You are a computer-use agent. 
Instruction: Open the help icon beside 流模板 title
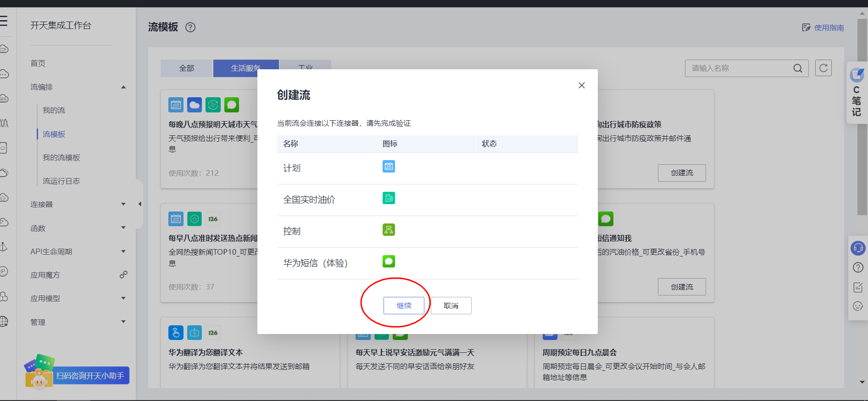coord(190,28)
